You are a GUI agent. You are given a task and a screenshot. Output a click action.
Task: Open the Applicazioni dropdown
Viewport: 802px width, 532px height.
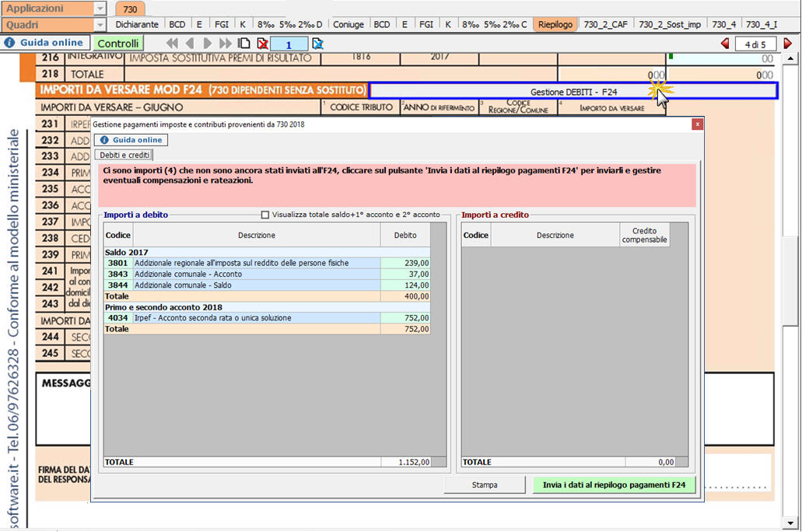point(100,9)
